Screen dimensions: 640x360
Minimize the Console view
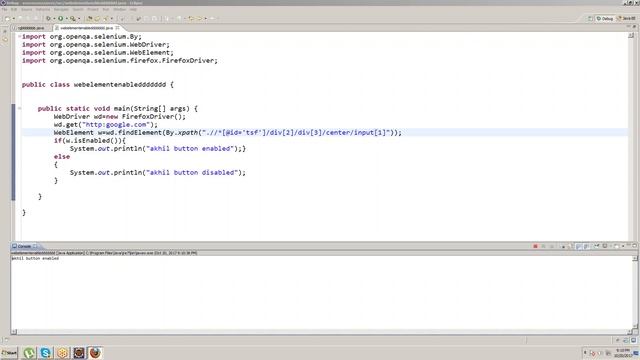629,245
